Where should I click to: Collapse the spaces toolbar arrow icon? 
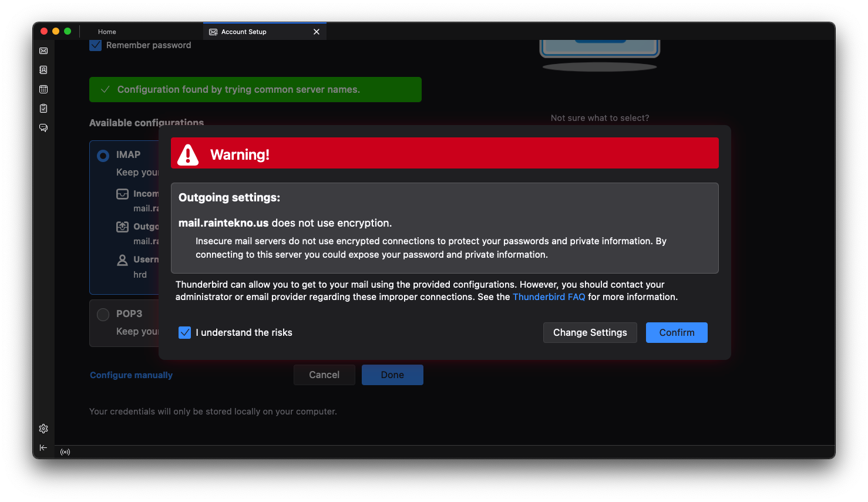tap(43, 447)
